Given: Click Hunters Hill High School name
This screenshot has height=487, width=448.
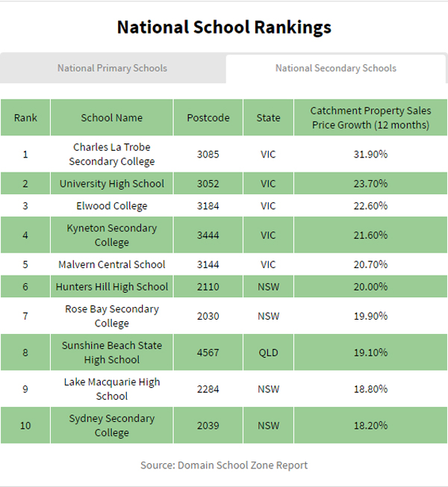Looking at the screenshot, I should click(112, 287).
